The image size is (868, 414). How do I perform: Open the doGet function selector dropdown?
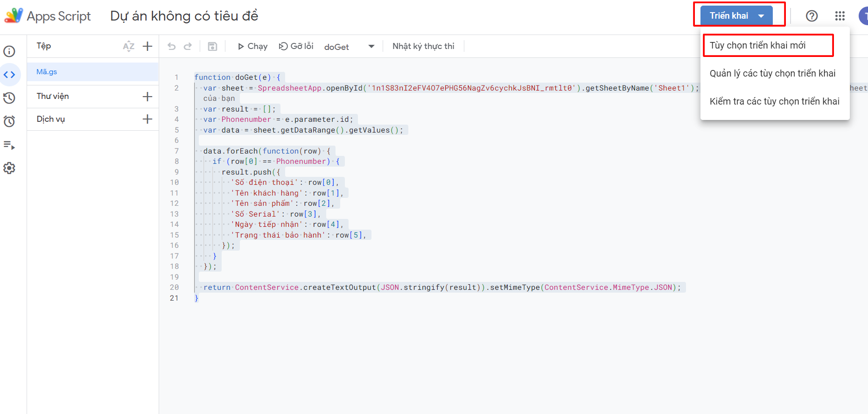click(350, 47)
